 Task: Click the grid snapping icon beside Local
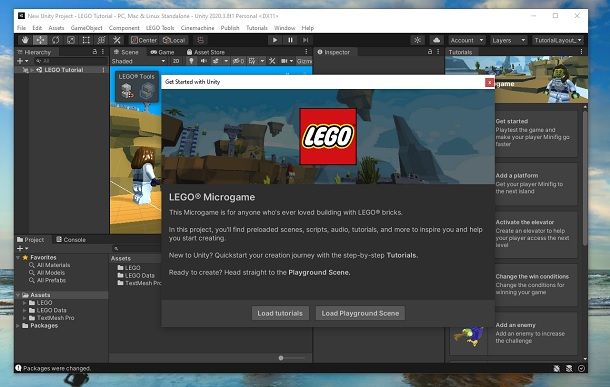200,40
